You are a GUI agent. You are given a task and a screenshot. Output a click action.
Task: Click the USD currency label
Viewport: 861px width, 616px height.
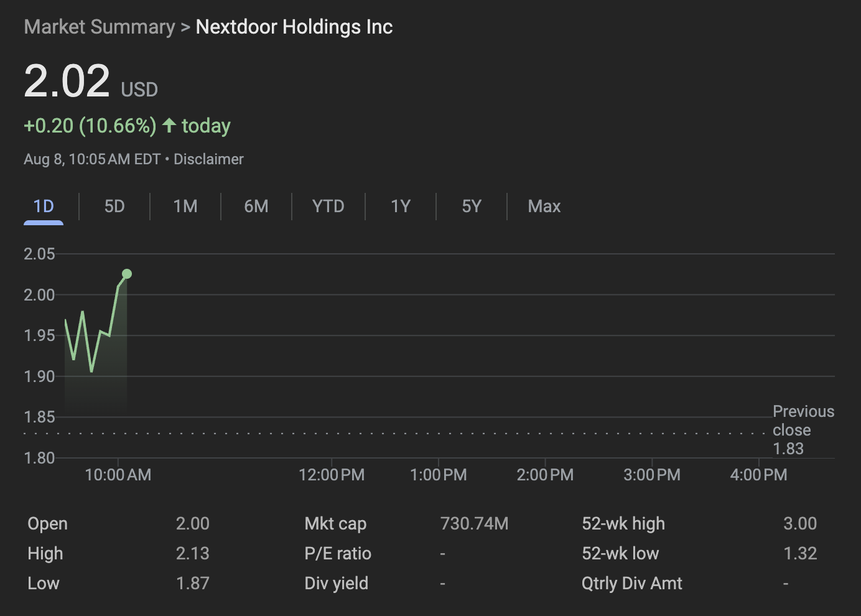click(139, 90)
